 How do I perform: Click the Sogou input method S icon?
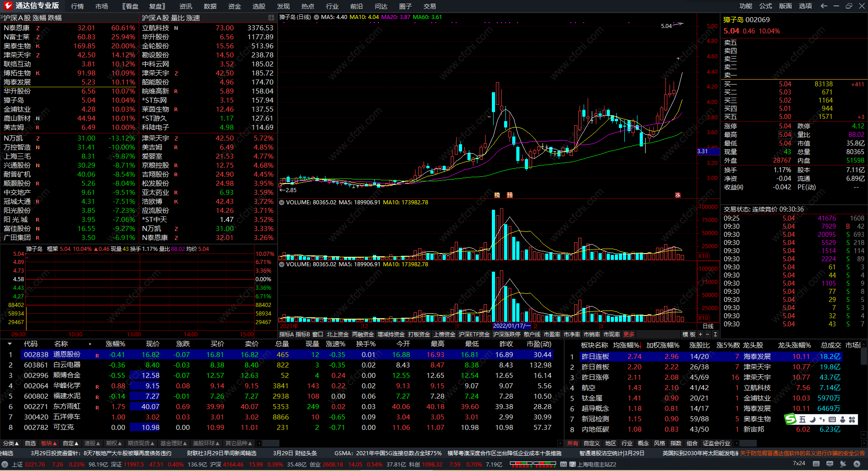[x=791, y=419]
